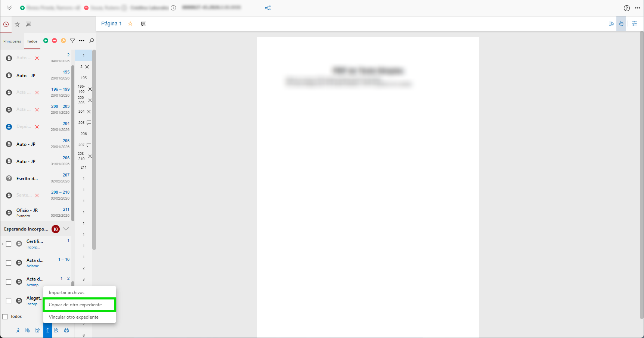The height and width of the screenshot is (338, 644).
Task: Open the three-dots menu beside the filter
Action: pyautogui.click(x=82, y=41)
